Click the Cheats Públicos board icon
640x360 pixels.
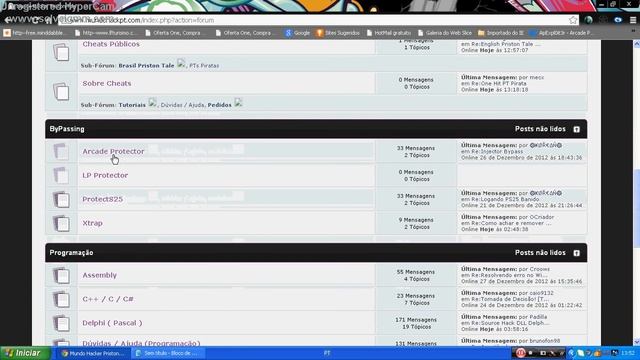(x=61, y=52)
